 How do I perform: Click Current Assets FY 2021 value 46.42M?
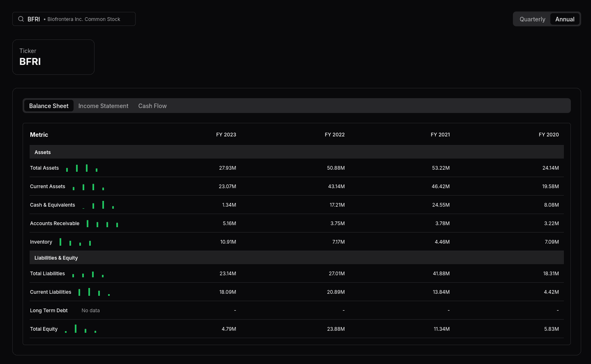click(441, 187)
